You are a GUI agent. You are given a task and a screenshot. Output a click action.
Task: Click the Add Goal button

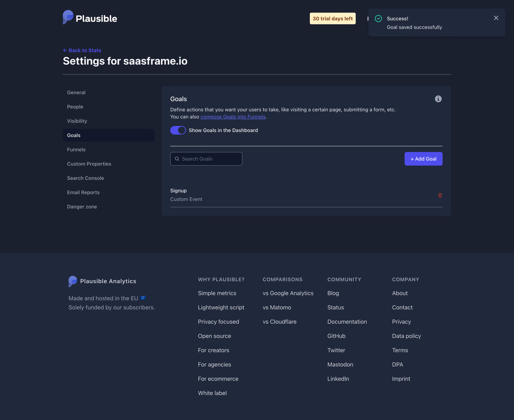[423, 159]
